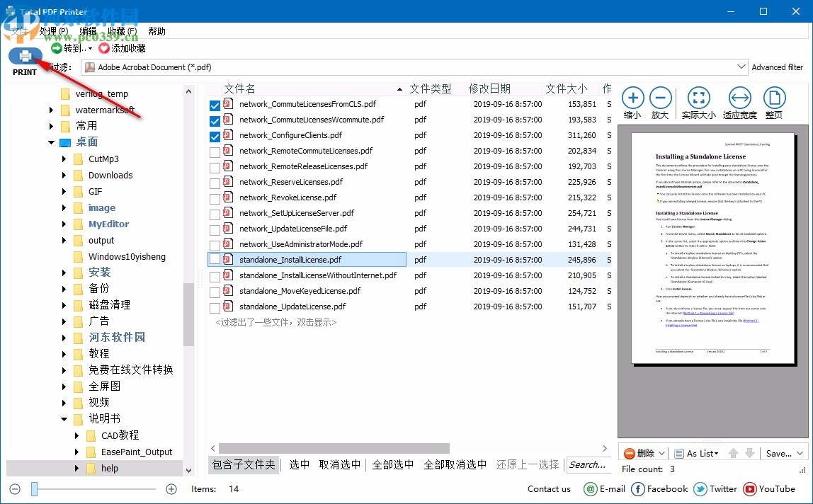
Task: Collapse the 桌面 tree node
Action: [x=51, y=142]
